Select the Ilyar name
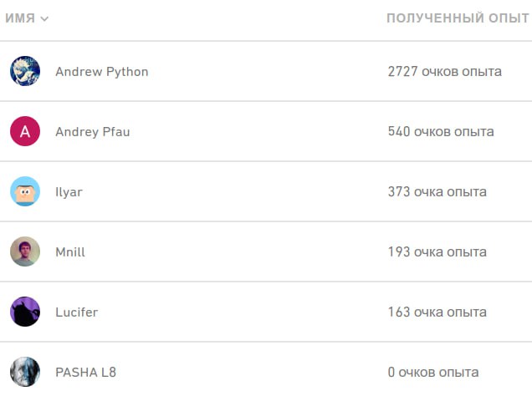This screenshot has height=396, width=532. click(69, 192)
